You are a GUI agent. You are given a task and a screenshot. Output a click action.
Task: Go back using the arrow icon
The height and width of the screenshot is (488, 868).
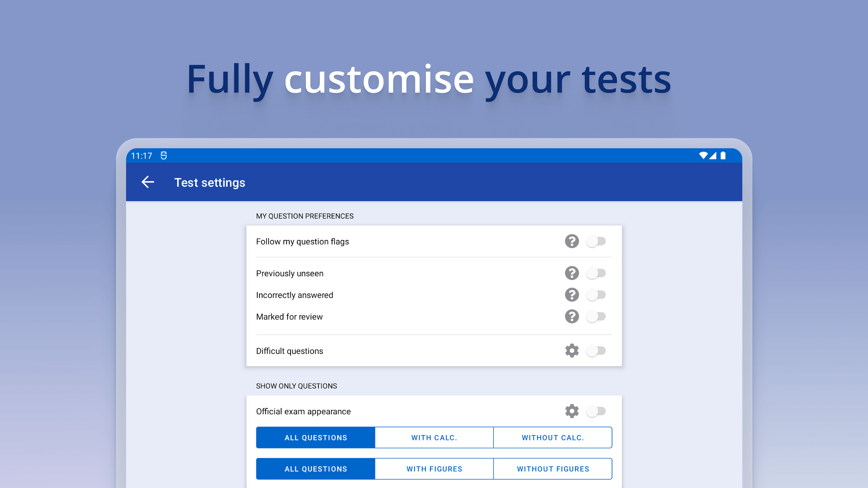148,182
